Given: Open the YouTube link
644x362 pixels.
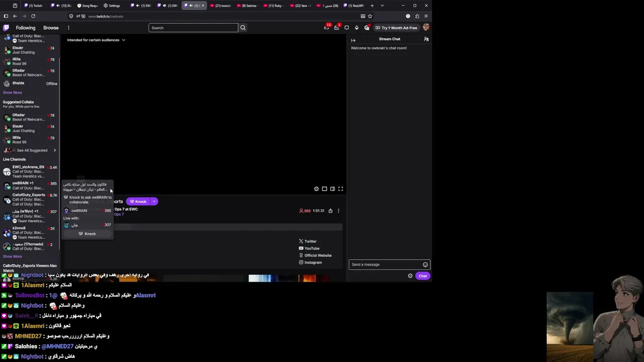Looking at the screenshot, I should (309, 248).
